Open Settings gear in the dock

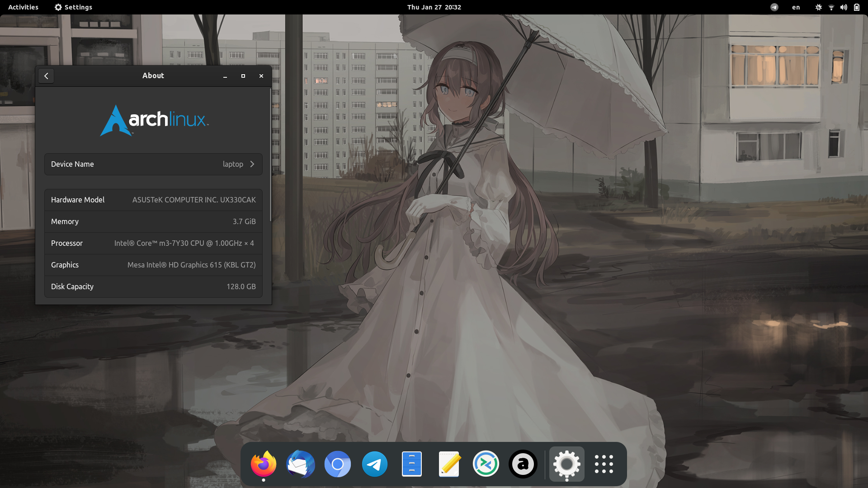(x=567, y=464)
